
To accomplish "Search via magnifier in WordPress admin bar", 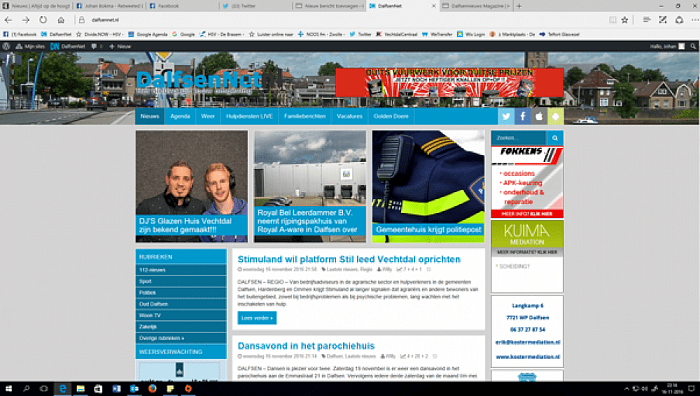I will (693, 46).
